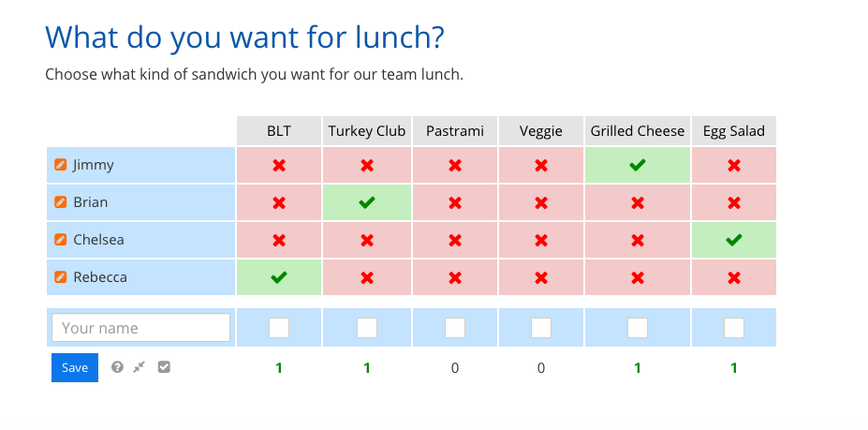Mark the Egg Salad checkbox

(734, 328)
